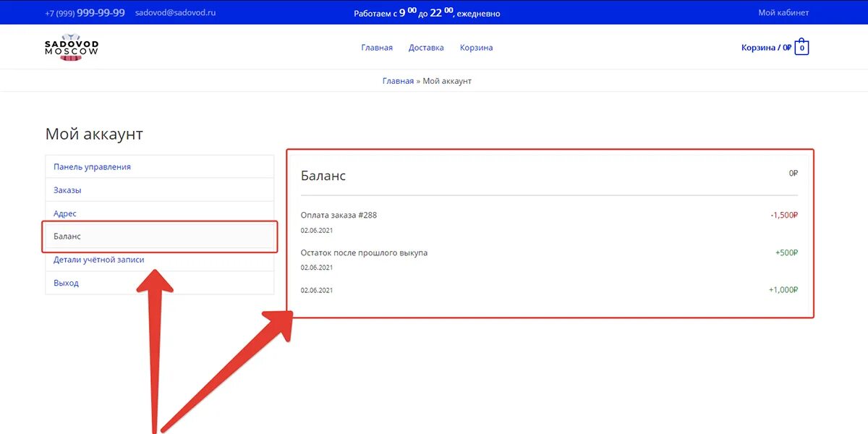
Task: Click the Корзина / 0₽ cart link
Action: [766, 48]
